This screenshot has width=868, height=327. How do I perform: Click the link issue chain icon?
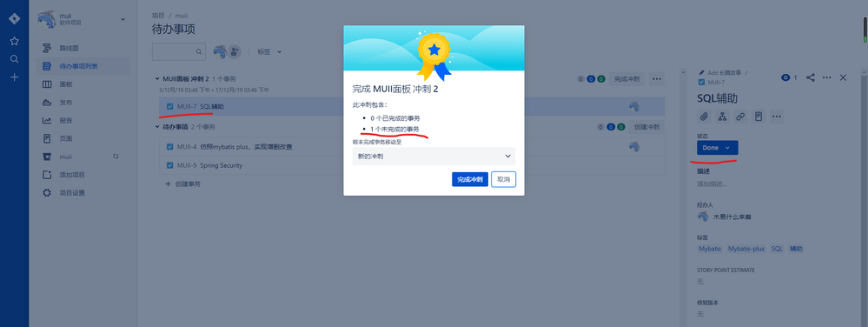click(x=740, y=117)
